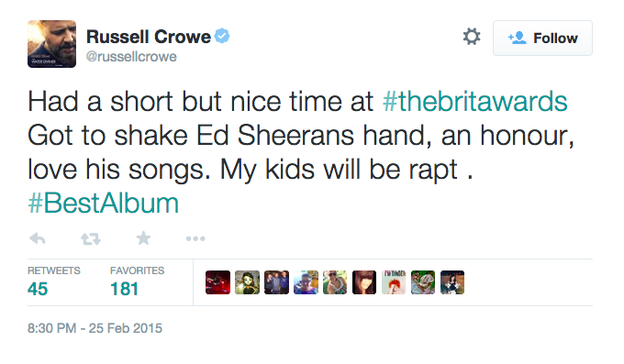Select the I'm Ginger avatar thumbnail
The width and height of the screenshot is (624, 364).
point(394,282)
